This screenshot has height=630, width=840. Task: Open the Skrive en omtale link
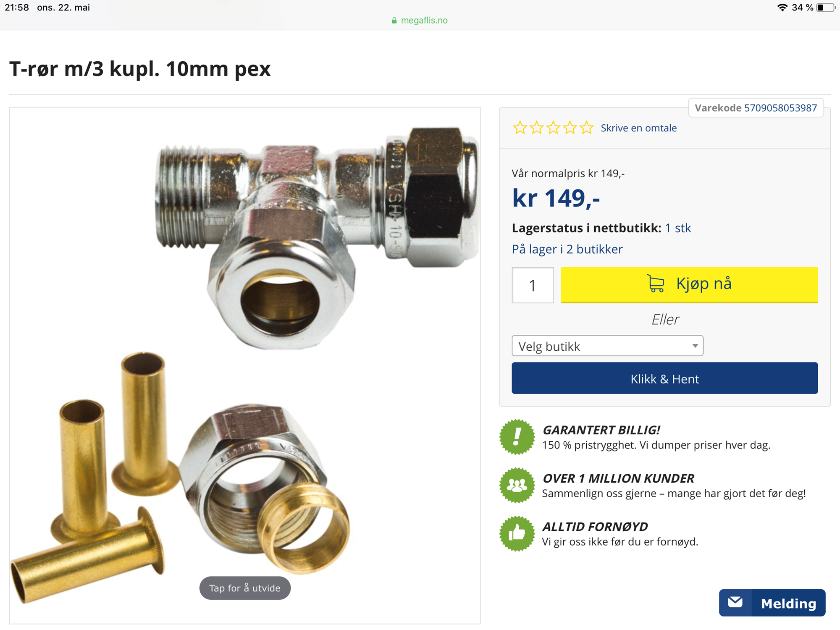pyautogui.click(x=638, y=128)
